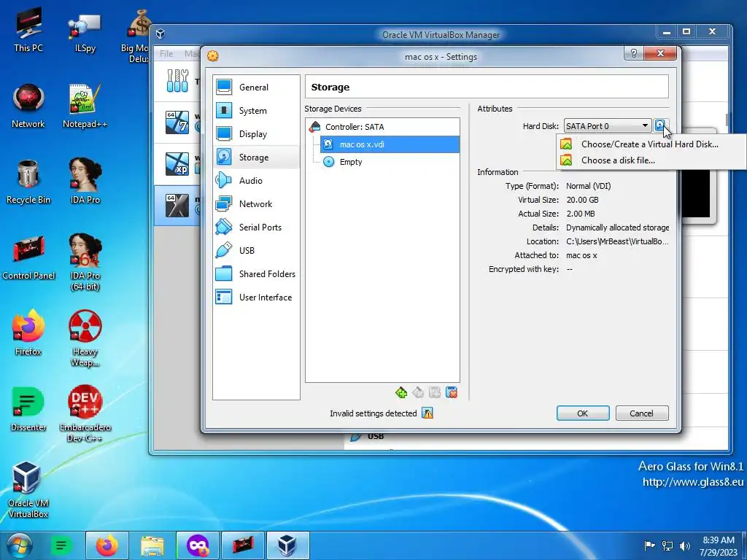Go to Serial Ports settings
This screenshot has width=747, height=560.
click(x=256, y=227)
